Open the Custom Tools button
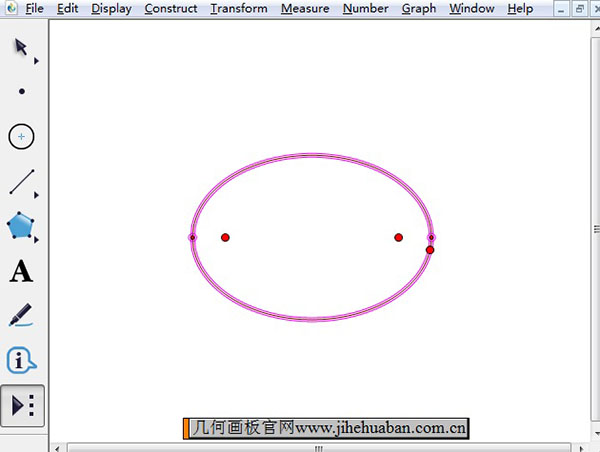 click(23, 406)
